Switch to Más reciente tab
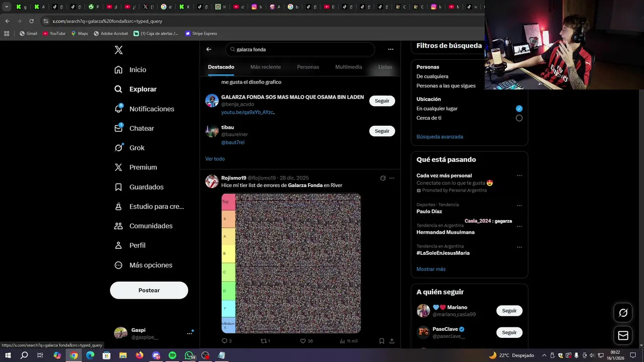 266,67
